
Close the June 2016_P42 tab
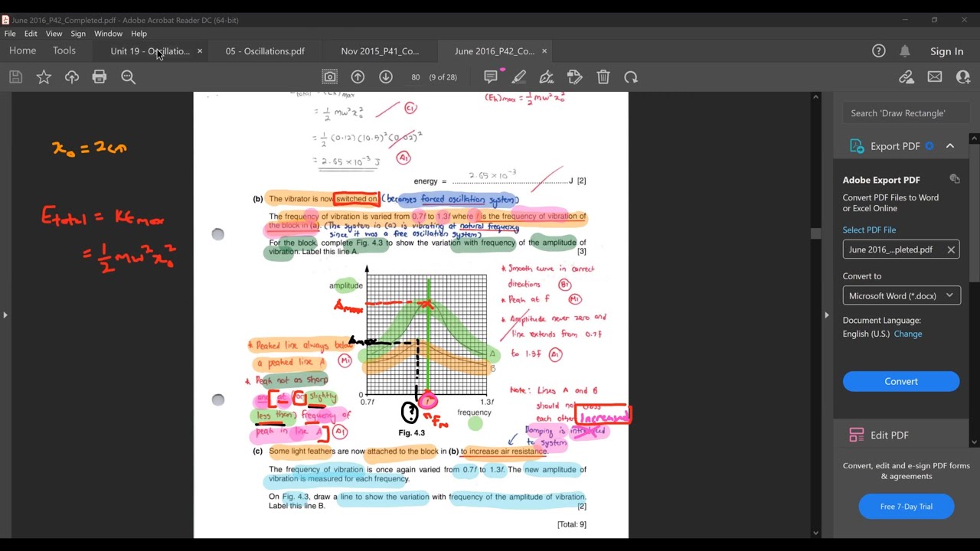544,51
